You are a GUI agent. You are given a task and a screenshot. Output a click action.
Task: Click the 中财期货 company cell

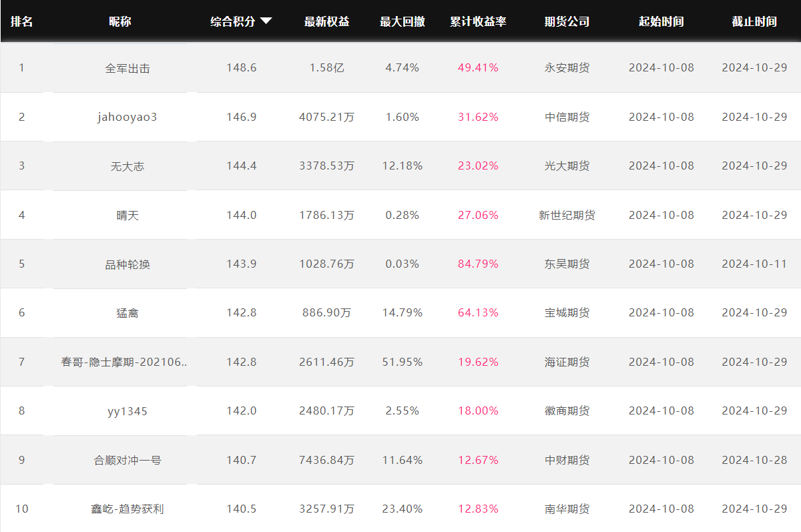click(567, 460)
